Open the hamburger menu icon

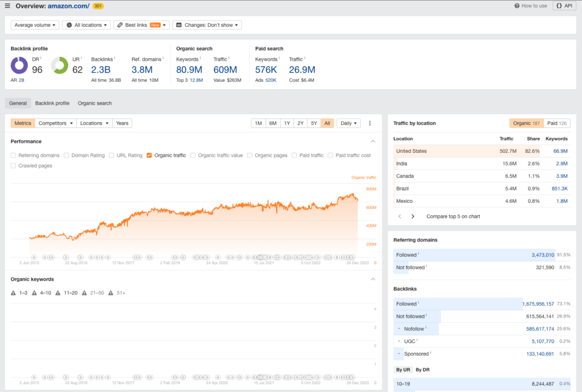pos(7,6)
